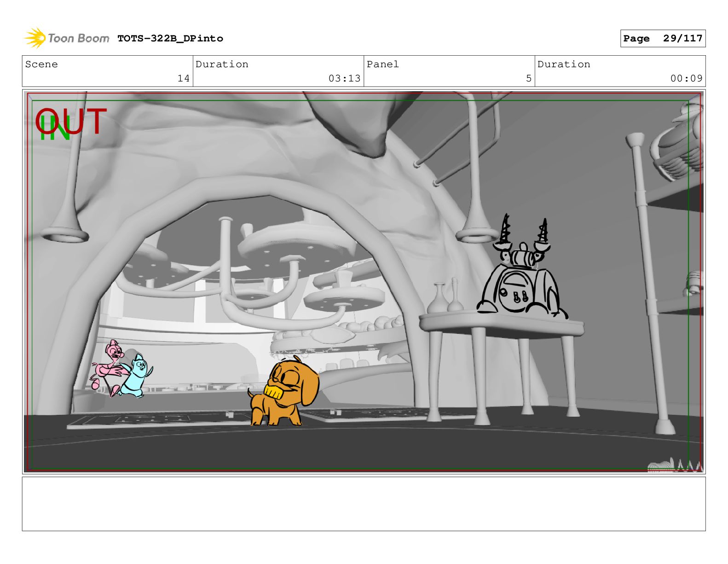Click the Page 29/117 box
Image resolution: width=728 pixels, height=564 pixels.
pos(663,39)
